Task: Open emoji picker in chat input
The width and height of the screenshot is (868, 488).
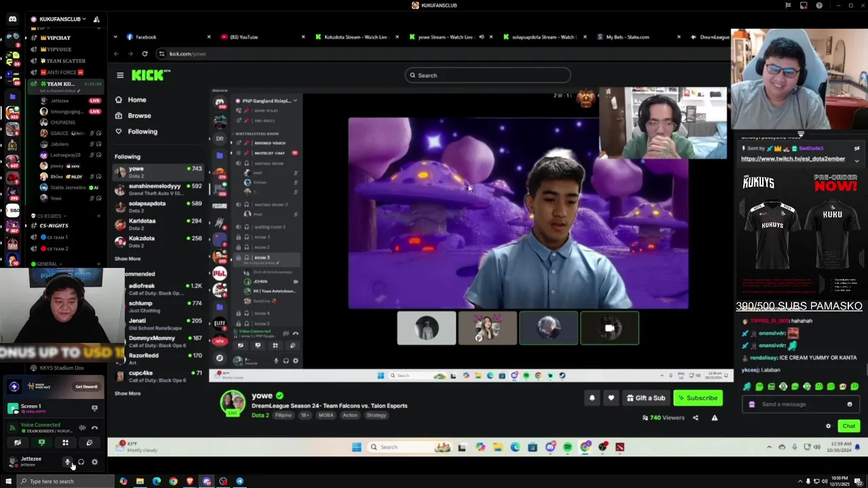Action: (849, 404)
